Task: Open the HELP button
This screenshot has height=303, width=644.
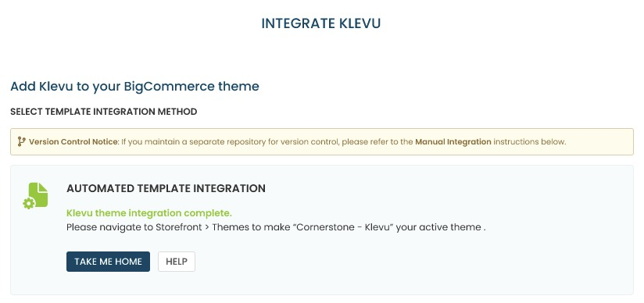Action: 177,262
